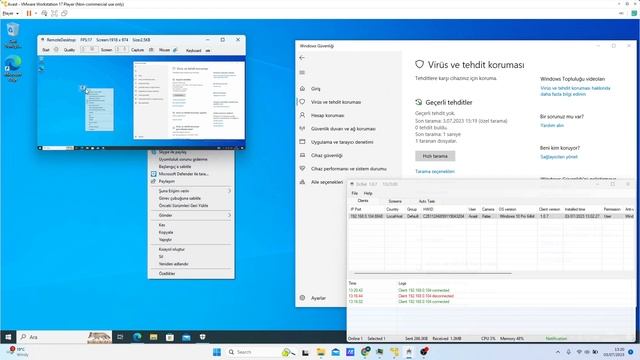Click the disconnected log entry in red
This screenshot has height=360, width=640.
426,296
